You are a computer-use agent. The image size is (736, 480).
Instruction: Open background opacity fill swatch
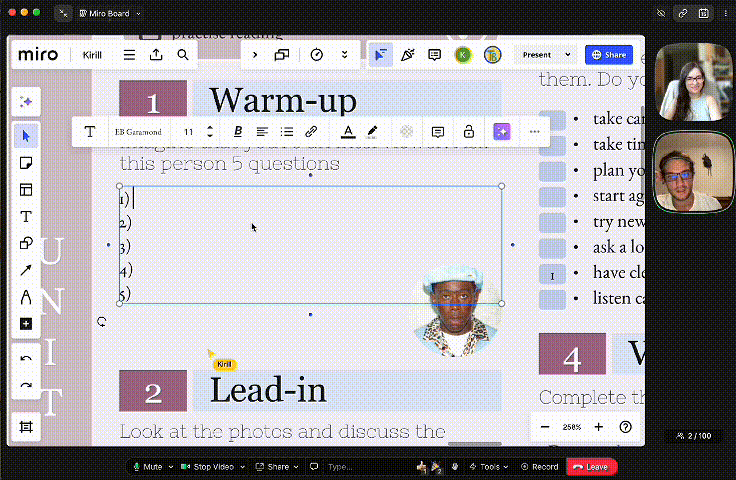406,132
